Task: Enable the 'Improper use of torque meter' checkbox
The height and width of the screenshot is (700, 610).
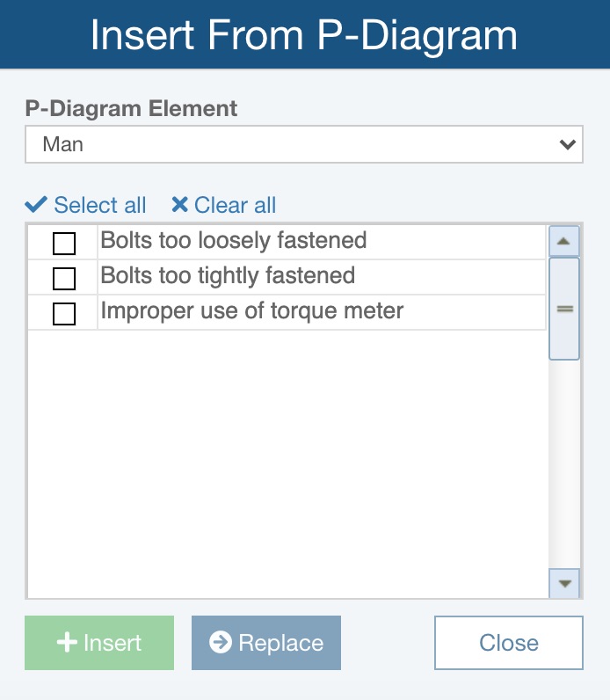Action: [x=64, y=313]
